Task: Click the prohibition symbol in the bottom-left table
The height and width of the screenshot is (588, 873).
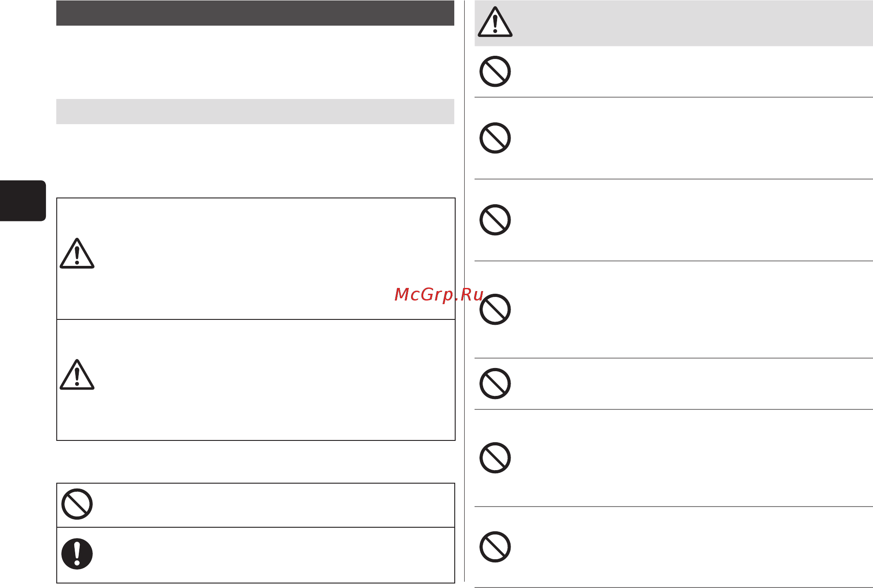Action: click(77, 504)
